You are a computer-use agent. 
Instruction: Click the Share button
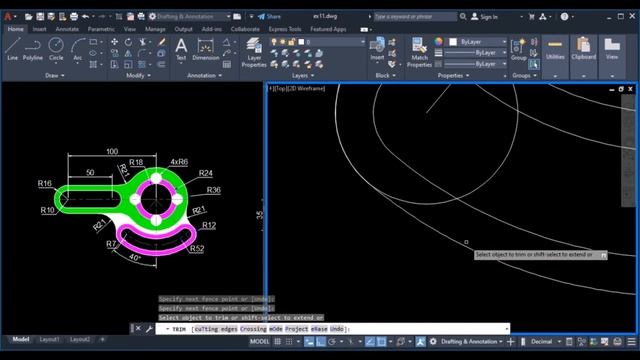point(269,17)
